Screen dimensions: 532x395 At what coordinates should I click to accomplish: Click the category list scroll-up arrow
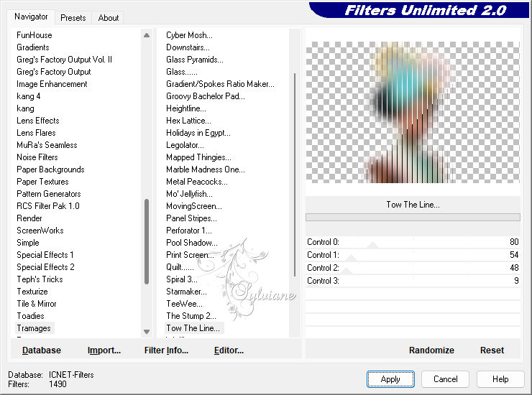click(x=147, y=35)
